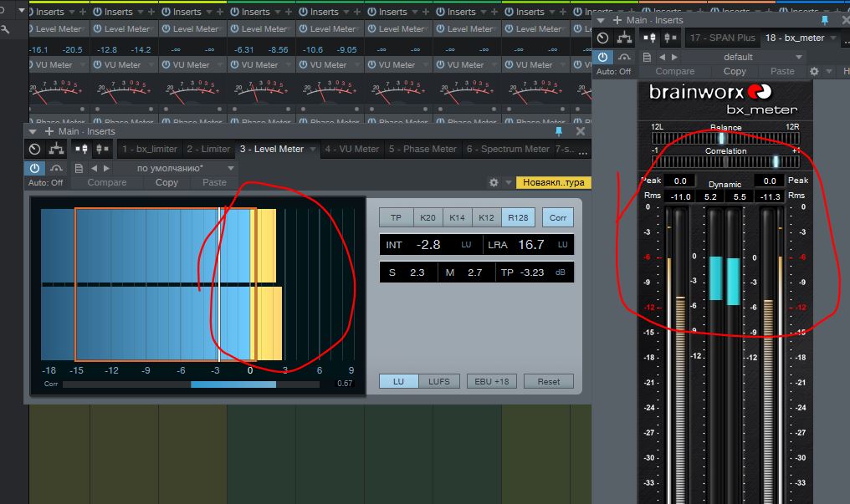
Task: Click the EBU +18 button
Action: [492, 382]
